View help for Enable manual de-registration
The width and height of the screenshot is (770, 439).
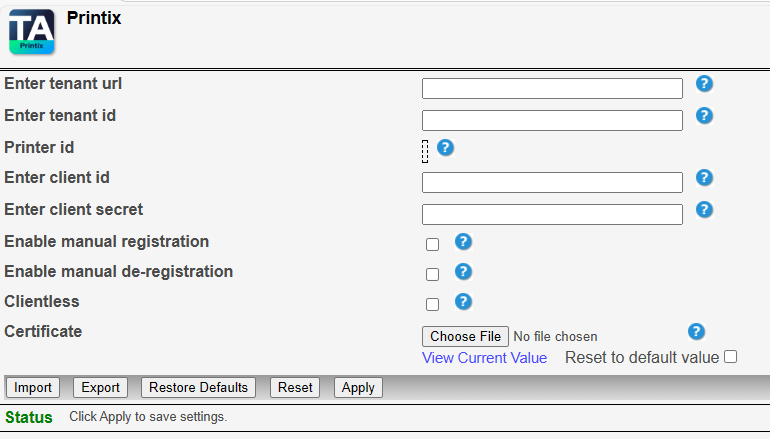pos(463,272)
